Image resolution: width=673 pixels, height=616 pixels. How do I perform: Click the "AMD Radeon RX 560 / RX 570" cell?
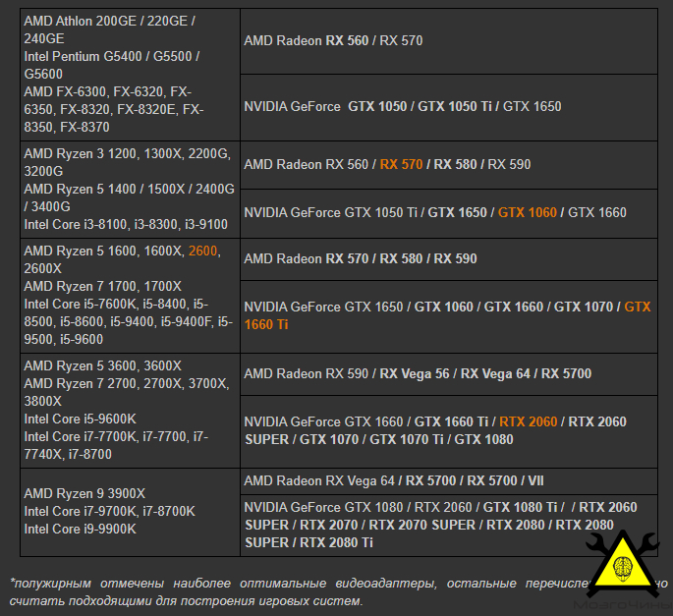pyautogui.click(x=449, y=41)
